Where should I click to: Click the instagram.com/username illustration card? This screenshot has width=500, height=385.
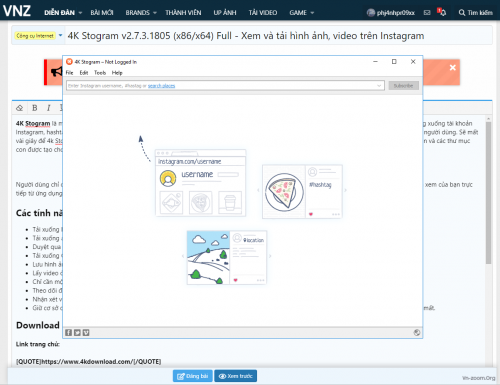pos(201,183)
